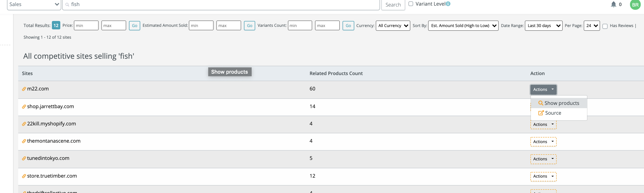Image resolution: width=644 pixels, height=193 pixels.
Task: Focus the search field containing 'fish'
Action: point(221,4)
